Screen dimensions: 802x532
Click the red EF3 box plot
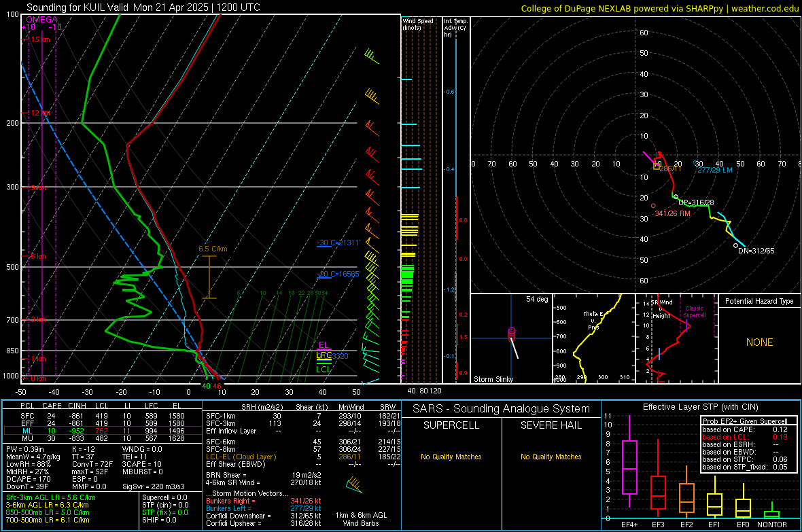[658, 478]
